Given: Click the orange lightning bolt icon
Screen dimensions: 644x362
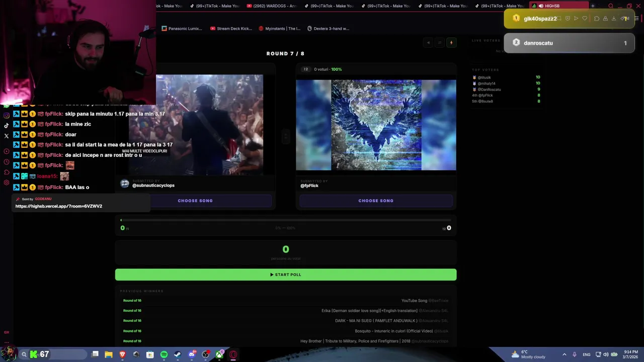Looking at the screenshot, I should tap(451, 43).
